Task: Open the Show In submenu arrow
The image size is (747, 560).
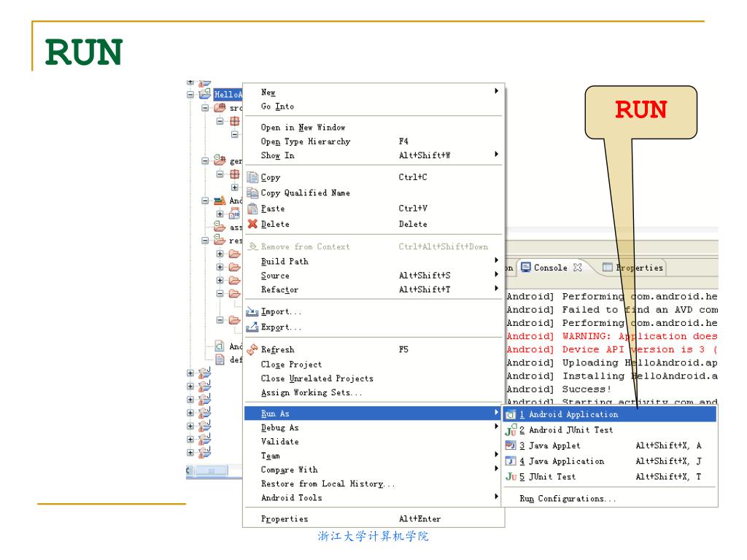Action: (496, 155)
